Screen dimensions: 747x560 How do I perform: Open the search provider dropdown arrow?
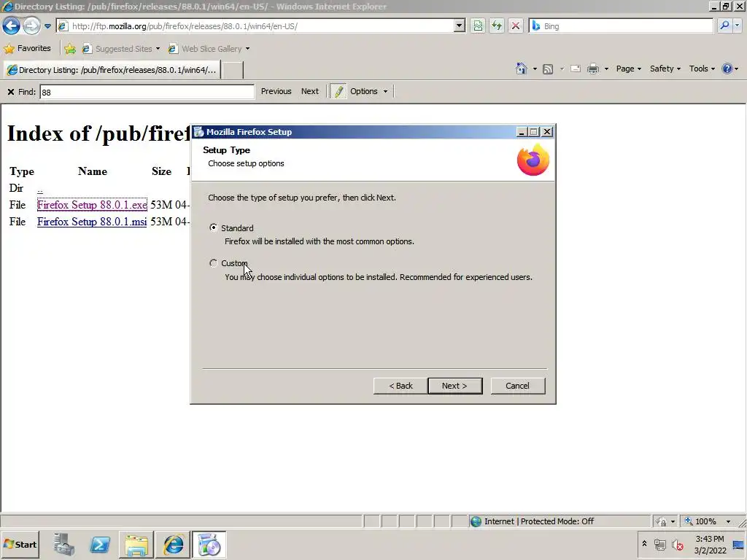738,26
